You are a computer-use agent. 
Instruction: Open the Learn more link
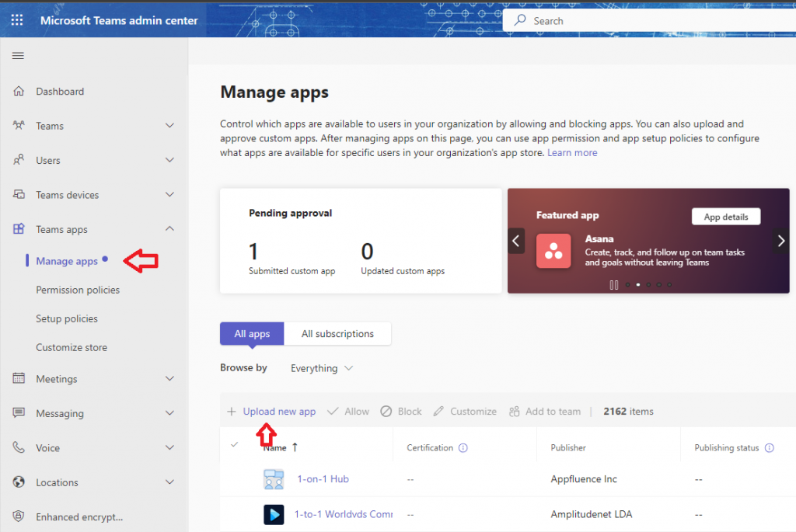[572, 153]
